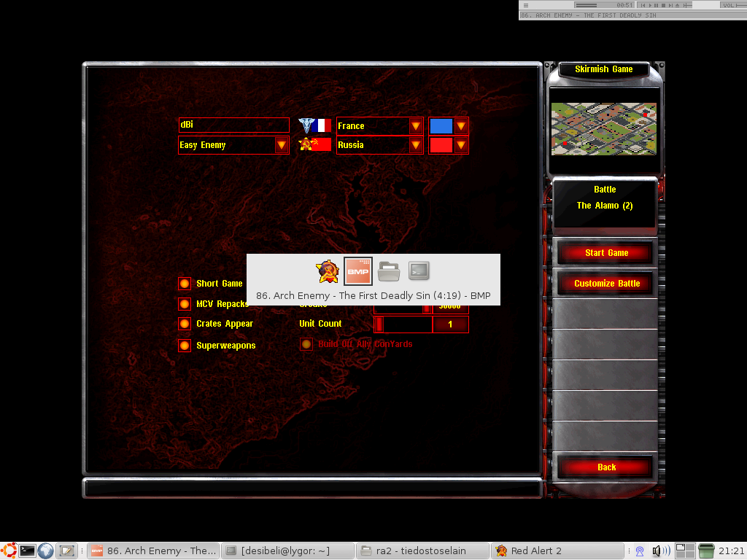This screenshot has width=747, height=560.
Task: Click the Start Game button
Action: point(606,253)
